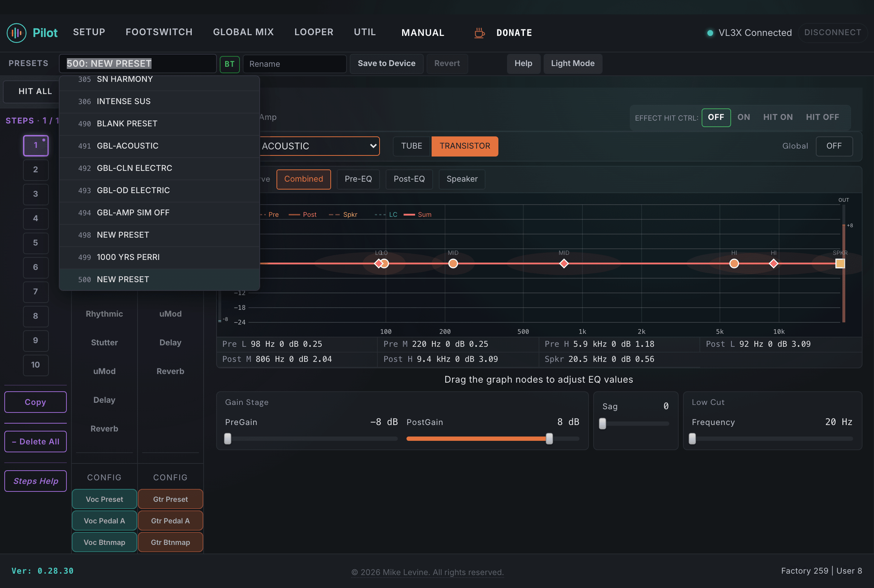Switch to Light Mode

point(573,64)
